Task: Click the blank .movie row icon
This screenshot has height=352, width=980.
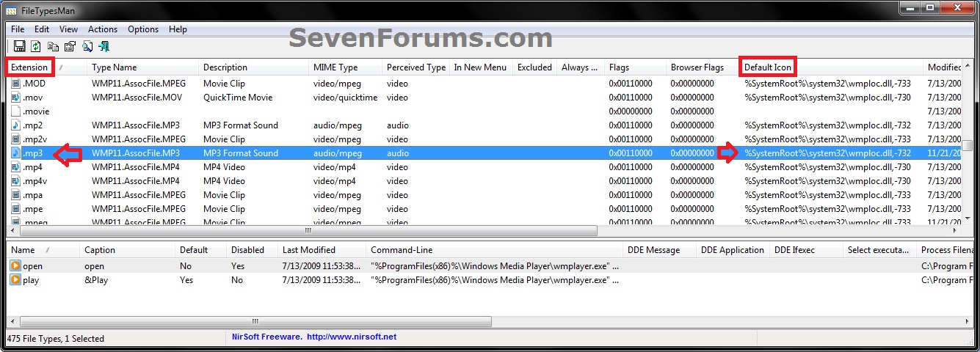Action: (16, 111)
